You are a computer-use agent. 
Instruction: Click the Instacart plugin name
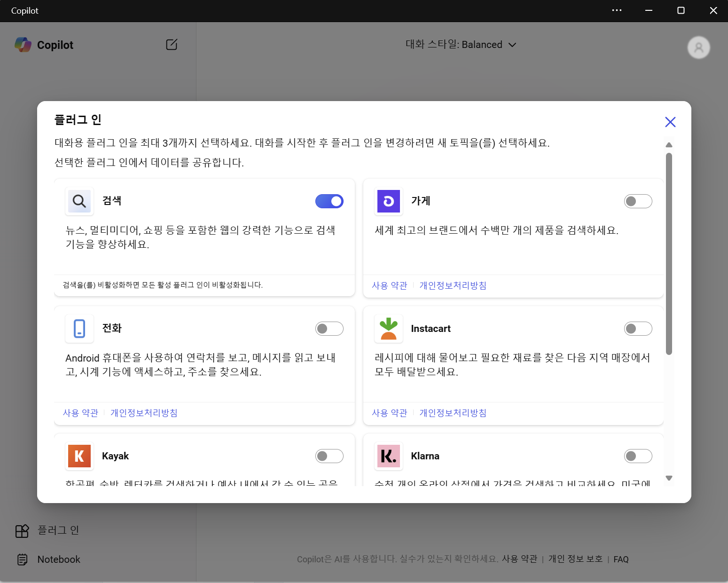tap(431, 329)
